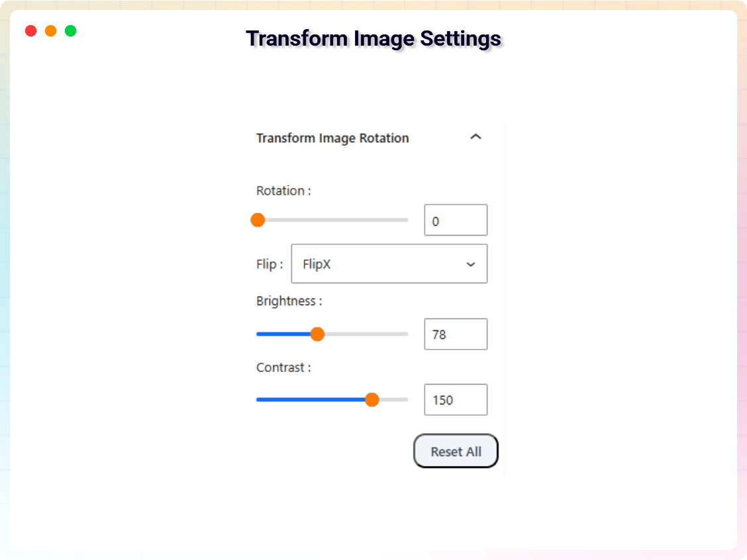Click the Brightness slider thumb
Image resolution: width=747 pixels, height=560 pixels.
pos(318,334)
